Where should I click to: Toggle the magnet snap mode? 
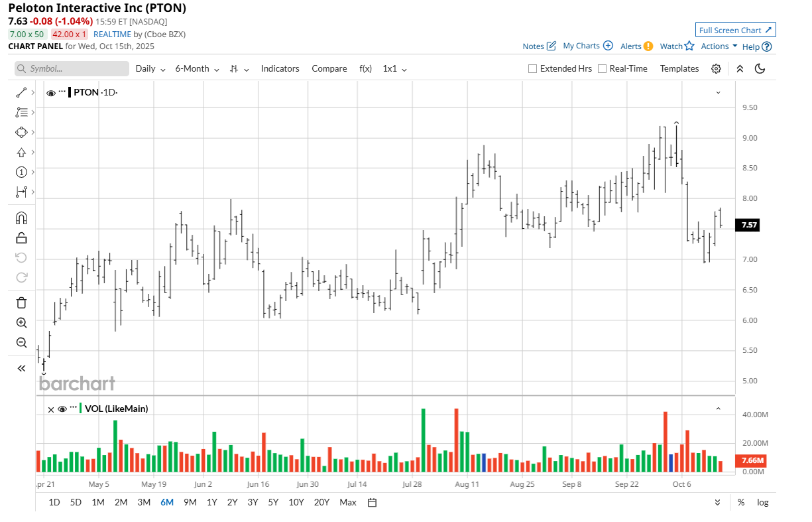[x=21, y=218]
